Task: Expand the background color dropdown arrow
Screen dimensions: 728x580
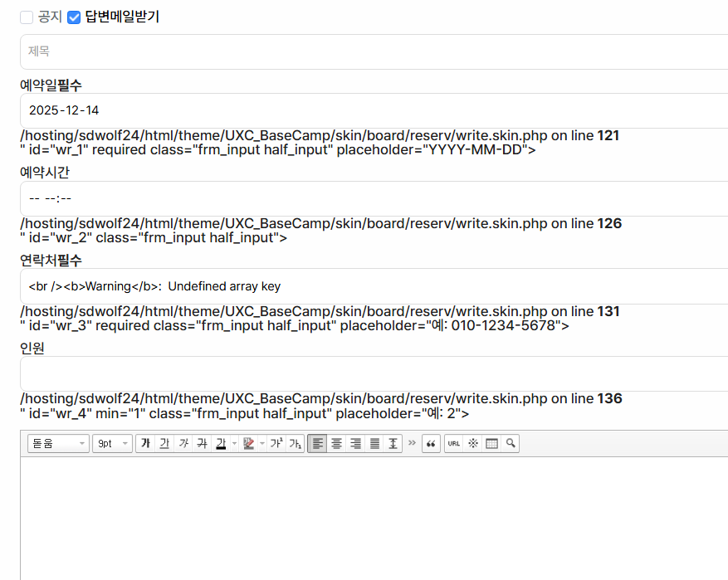Action: click(261, 444)
